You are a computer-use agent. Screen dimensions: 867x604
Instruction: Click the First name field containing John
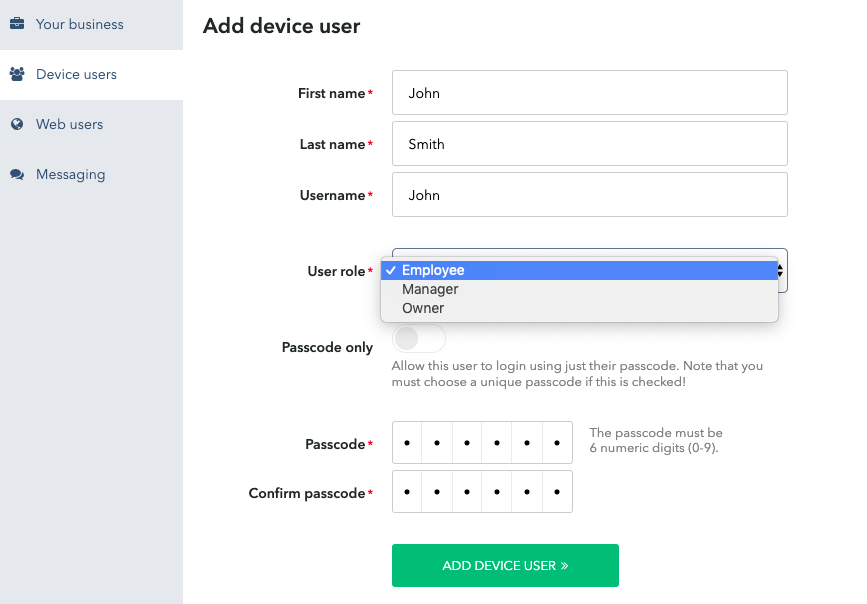590,92
